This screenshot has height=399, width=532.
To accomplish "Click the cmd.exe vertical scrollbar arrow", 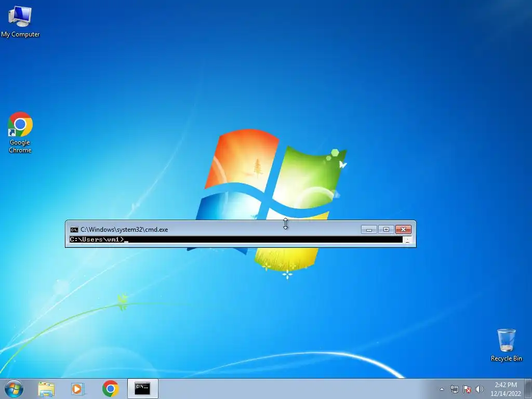I will [x=407, y=240].
